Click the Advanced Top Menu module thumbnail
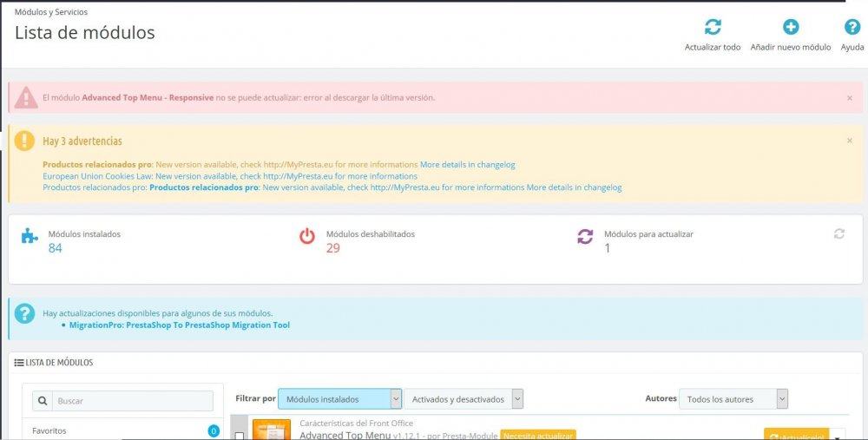The height and width of the screenshot is (440, 868). [271, 430]
